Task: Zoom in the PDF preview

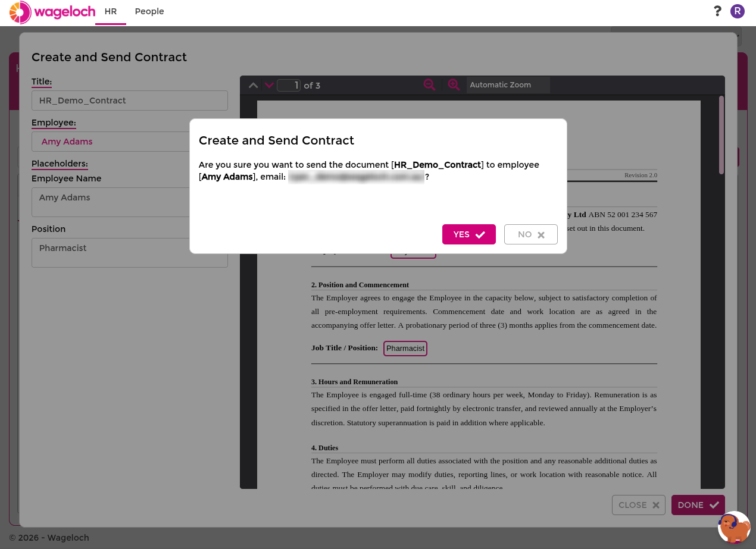Action: click(x=454, y=84)
